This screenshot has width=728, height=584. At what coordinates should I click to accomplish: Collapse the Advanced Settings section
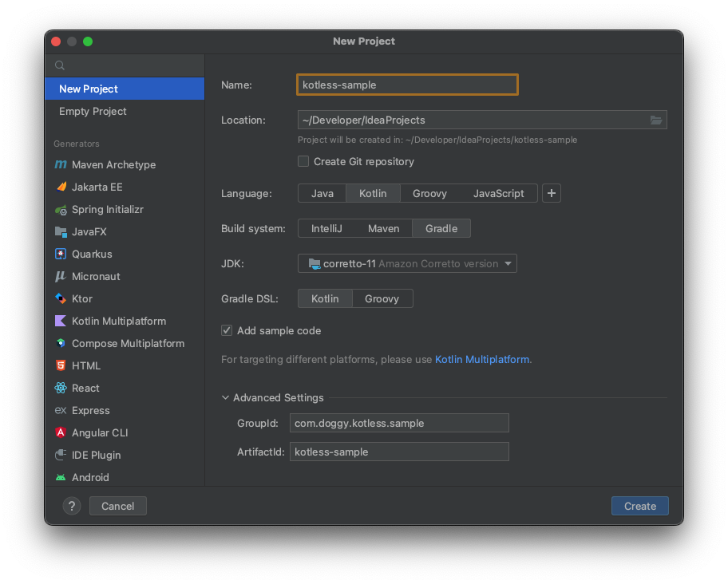click(x=226, y=398)
